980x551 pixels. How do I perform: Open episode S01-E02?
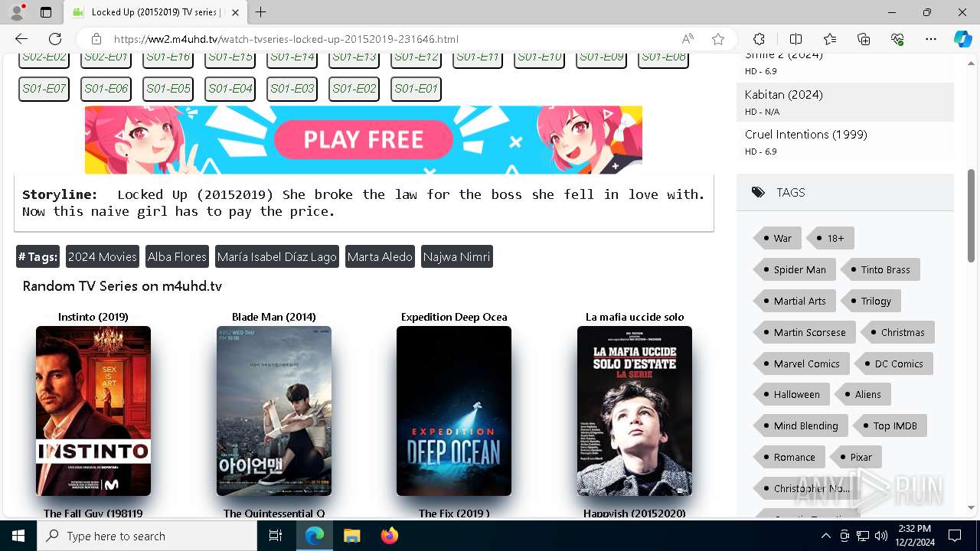point(354,89)
